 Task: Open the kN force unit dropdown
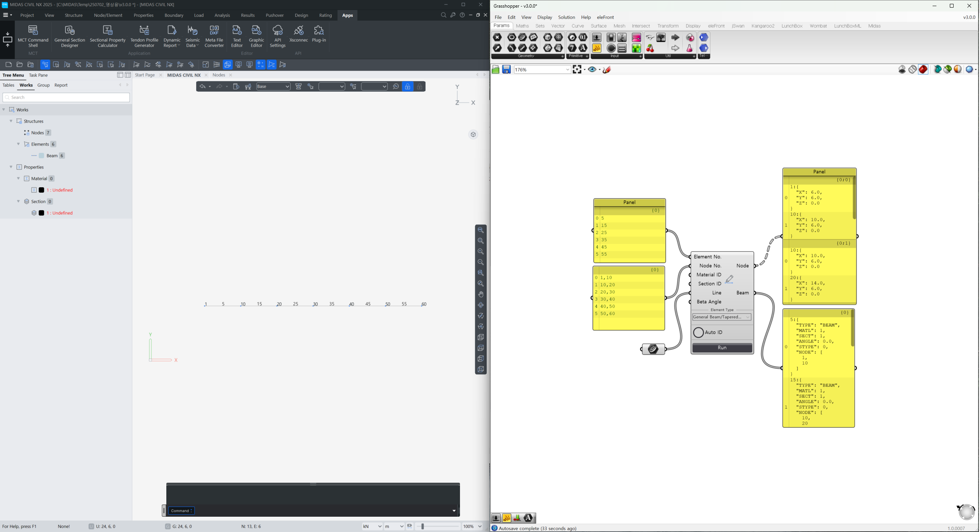(x=372, y=526)
